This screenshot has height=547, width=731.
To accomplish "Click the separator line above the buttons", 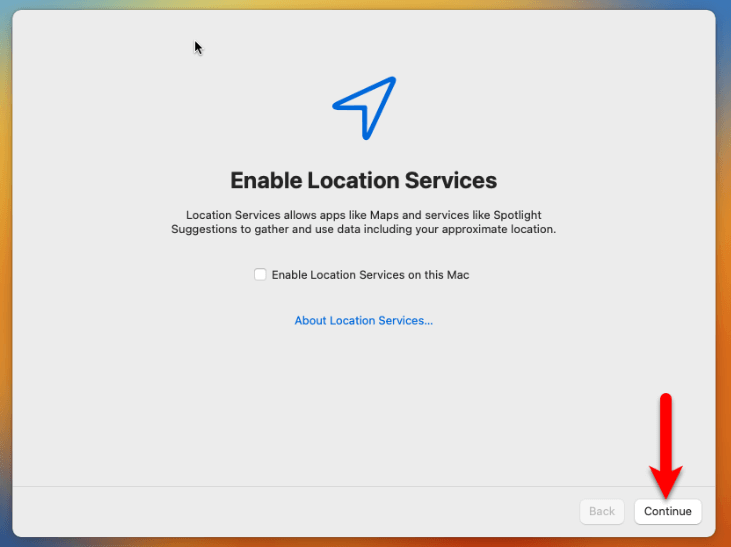I will pyautogui.click(x=300, y=487).
